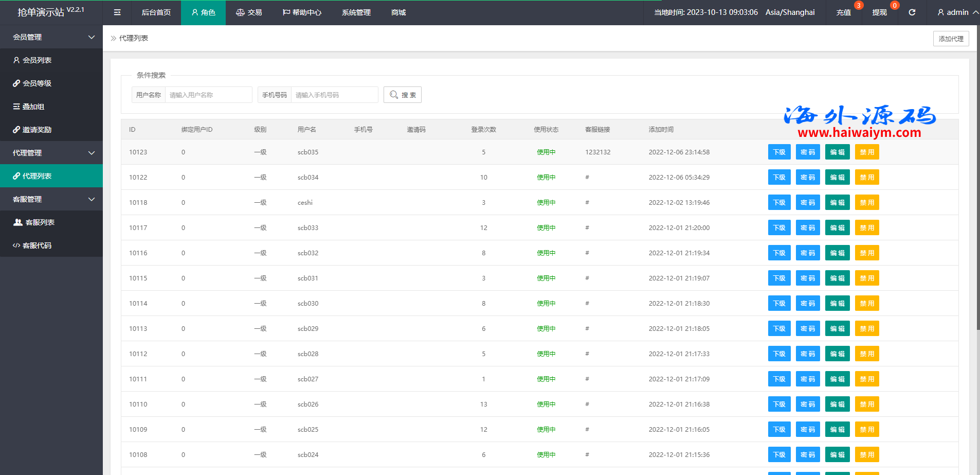This screenshot has width=980, height=475.
Task: Click the hamburger sidebar collapse icon
Action: point(117,12)
